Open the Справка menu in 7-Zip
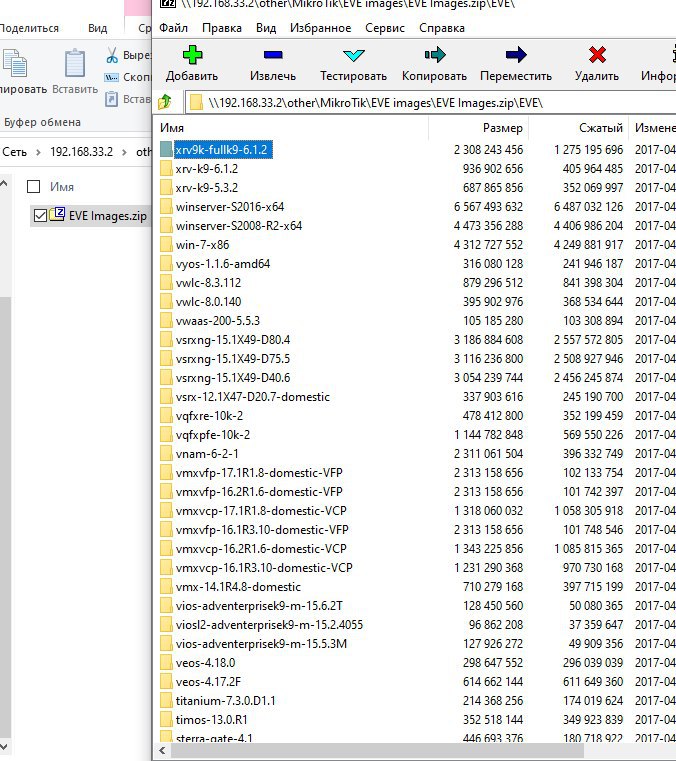The image size is (676, 761). (442, 28)
